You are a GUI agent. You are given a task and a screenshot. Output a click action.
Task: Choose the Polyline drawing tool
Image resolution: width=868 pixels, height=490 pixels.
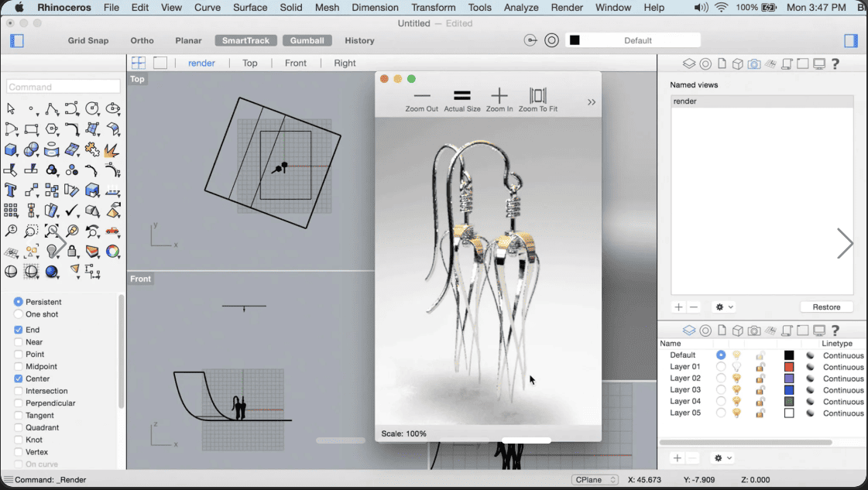click(51, 108)
